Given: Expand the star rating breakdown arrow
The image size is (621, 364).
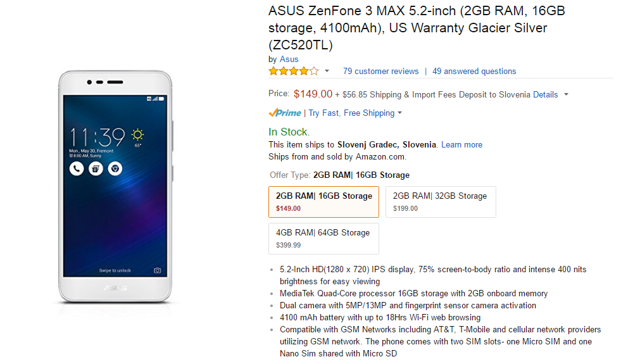Looking at the screenshot, I should 327,71.
